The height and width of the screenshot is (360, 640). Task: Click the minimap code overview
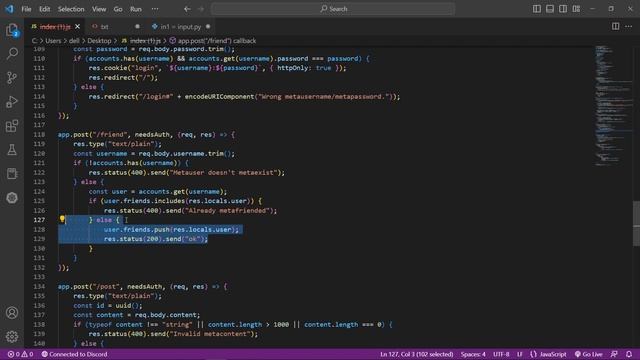click(612, 106)
